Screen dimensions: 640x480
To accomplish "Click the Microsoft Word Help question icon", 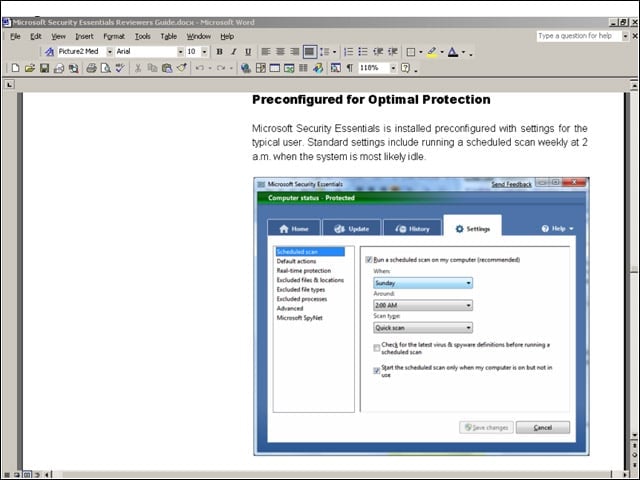I will click(x=405, y=68).
